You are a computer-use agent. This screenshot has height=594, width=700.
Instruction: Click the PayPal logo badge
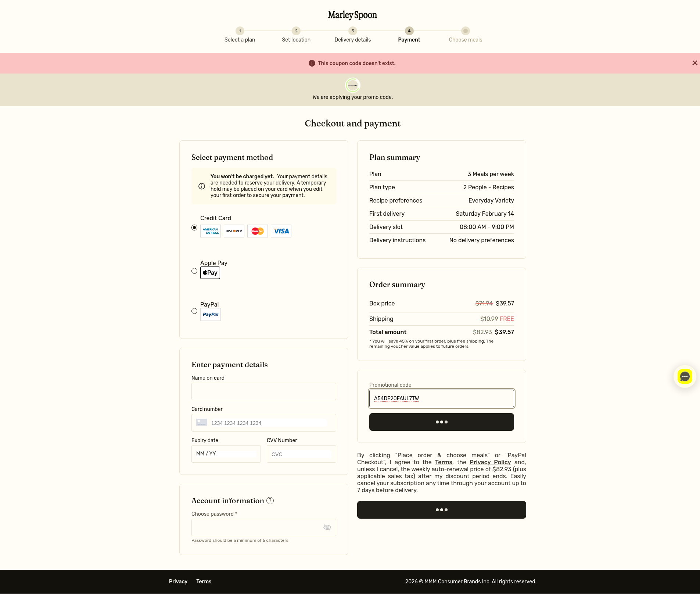(x=210, y=315)
